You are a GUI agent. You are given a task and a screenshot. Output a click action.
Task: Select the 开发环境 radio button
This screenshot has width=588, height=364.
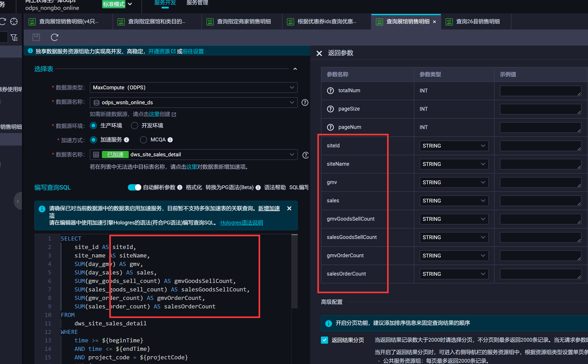click(134, 126)
